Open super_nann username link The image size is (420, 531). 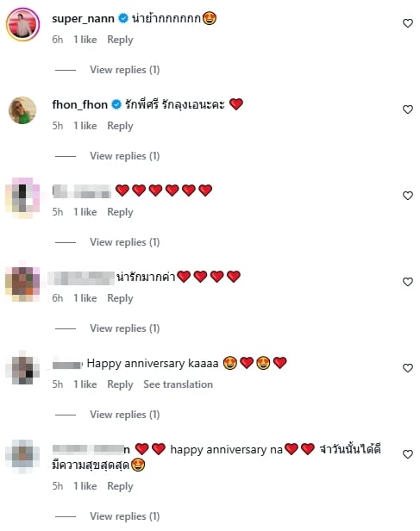click(83, 19)
